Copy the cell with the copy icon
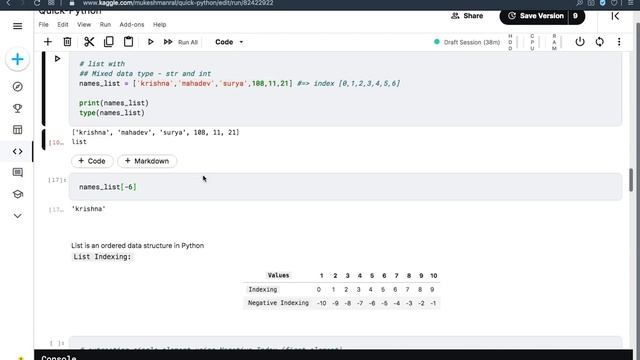This screenshot has width=640, height=360. 109,42
